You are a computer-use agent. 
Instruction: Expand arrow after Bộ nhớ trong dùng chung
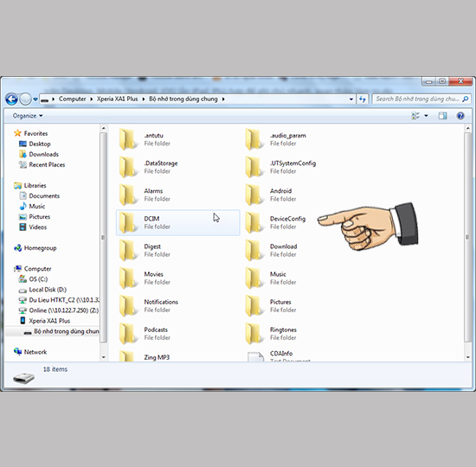[x=223, y=99]
